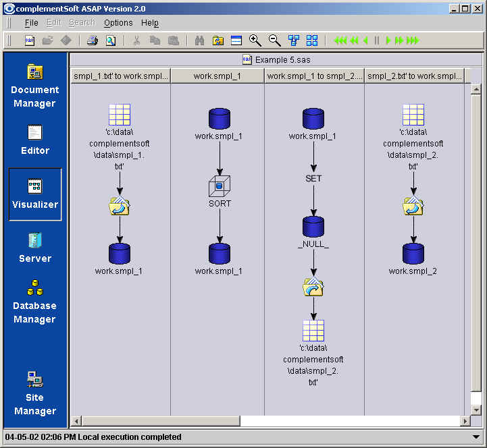The image size is (487, 448).
Task: Open the Document Manager panel
Action: (35, 86)
